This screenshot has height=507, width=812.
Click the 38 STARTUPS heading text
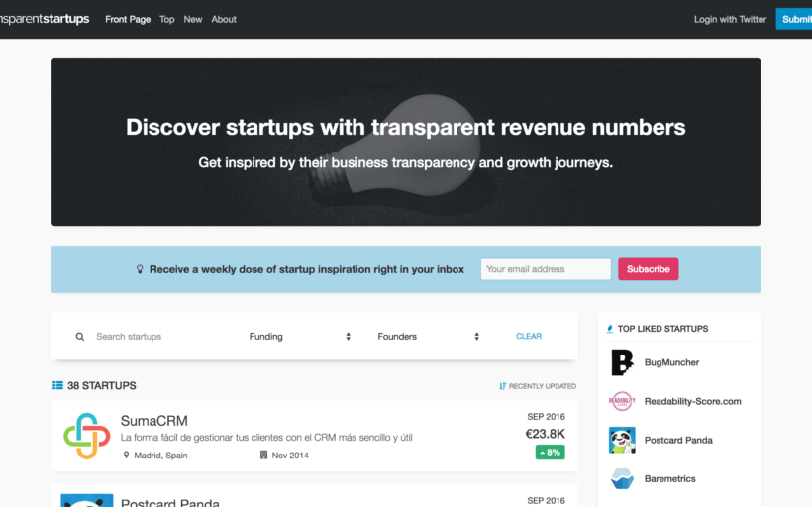coord(101,385)
